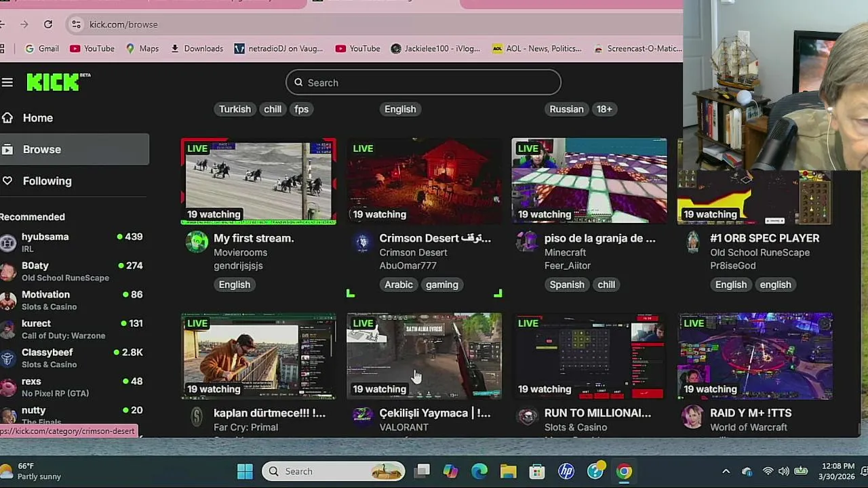This screenshot has height=488, width=868.
Task: Select the fps tag
Action: tap(302, 109)
